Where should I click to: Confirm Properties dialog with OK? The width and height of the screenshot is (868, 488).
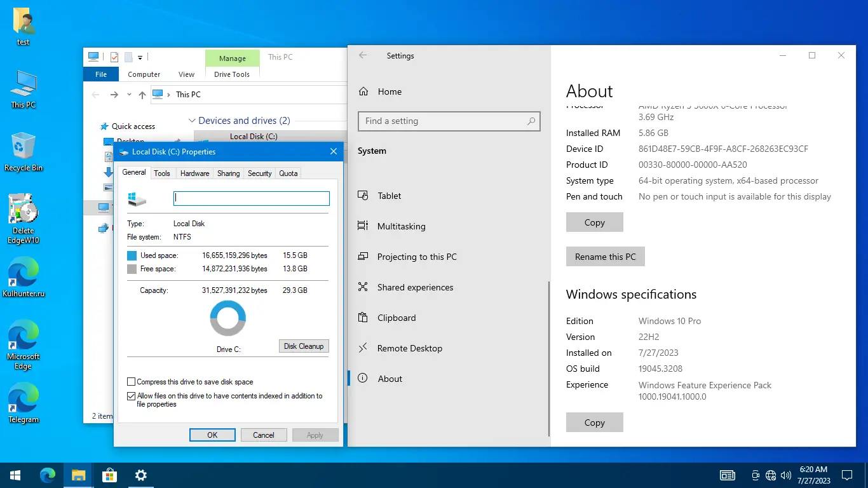[212, 435]
